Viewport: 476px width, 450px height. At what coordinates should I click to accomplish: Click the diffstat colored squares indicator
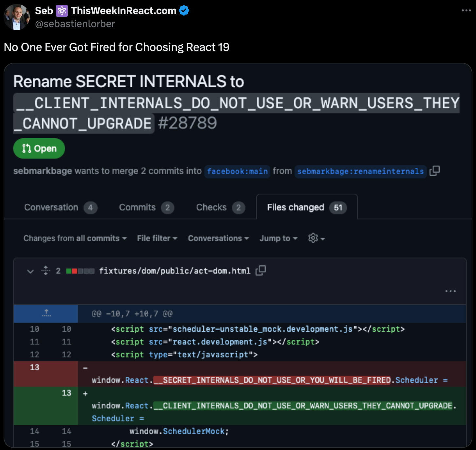(80, 271)
